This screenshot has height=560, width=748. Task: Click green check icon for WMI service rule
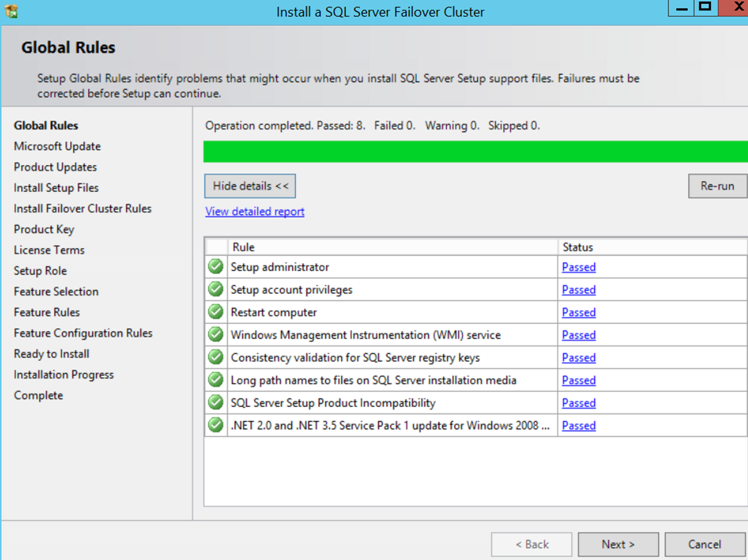point(216,335)
